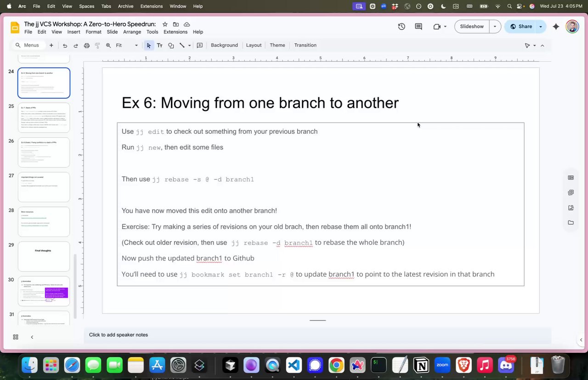The width and height of the screenshot is (588, 380).
Task: Select the shape tool
Action: point(171,45)
